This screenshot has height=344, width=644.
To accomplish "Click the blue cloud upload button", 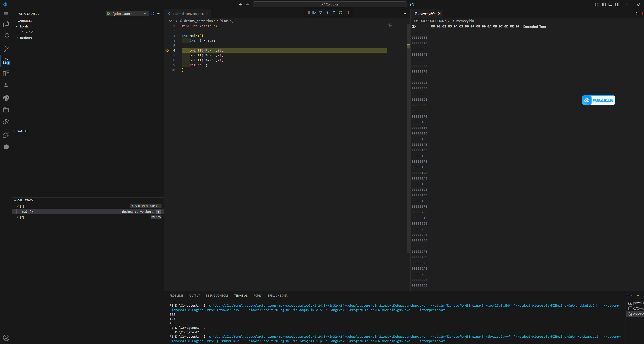I will pyautogui.click(x=598, y=100).
